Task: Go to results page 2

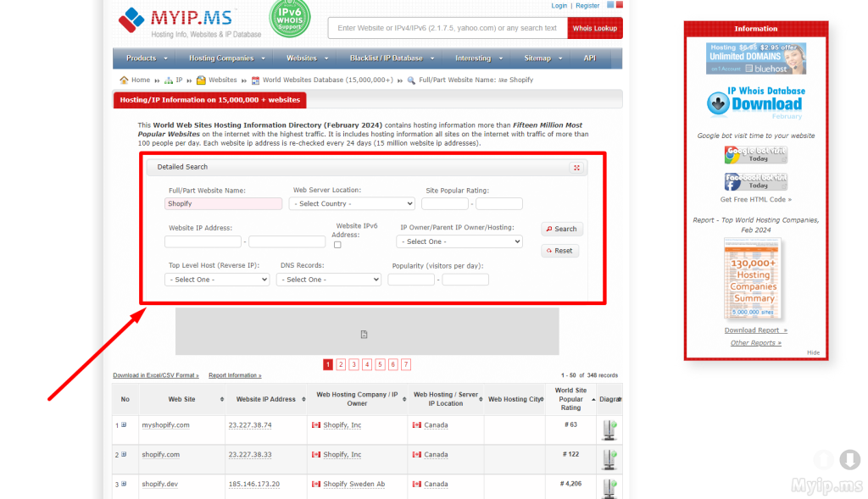Action: [341, 364]
